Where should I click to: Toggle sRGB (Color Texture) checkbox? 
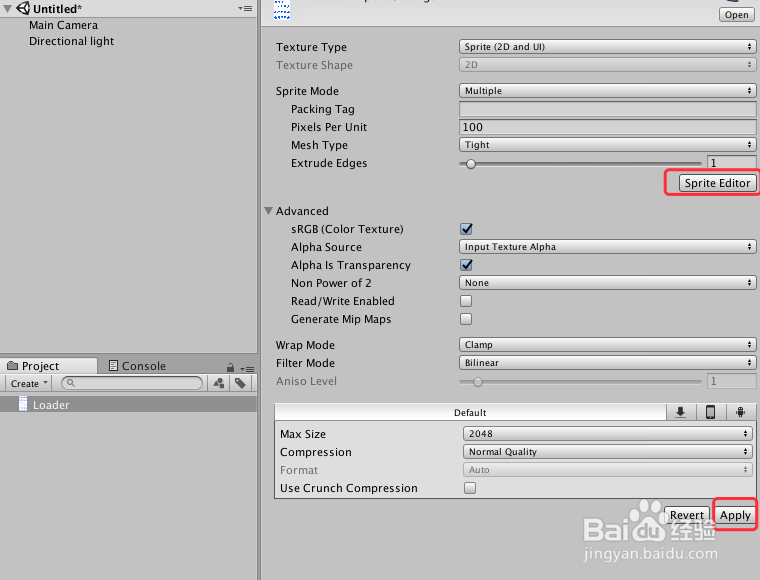(x=466, y=229)
